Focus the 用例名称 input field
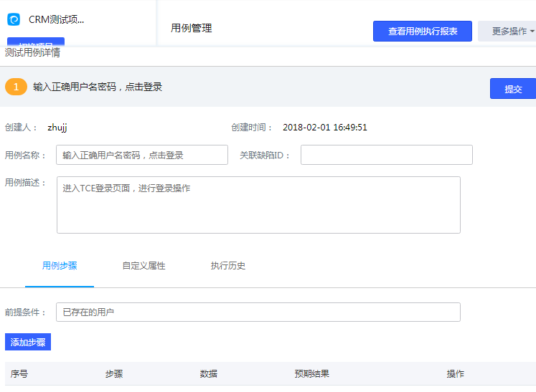The height and width of the screenshot is (392, 536). tap(142, 155)
